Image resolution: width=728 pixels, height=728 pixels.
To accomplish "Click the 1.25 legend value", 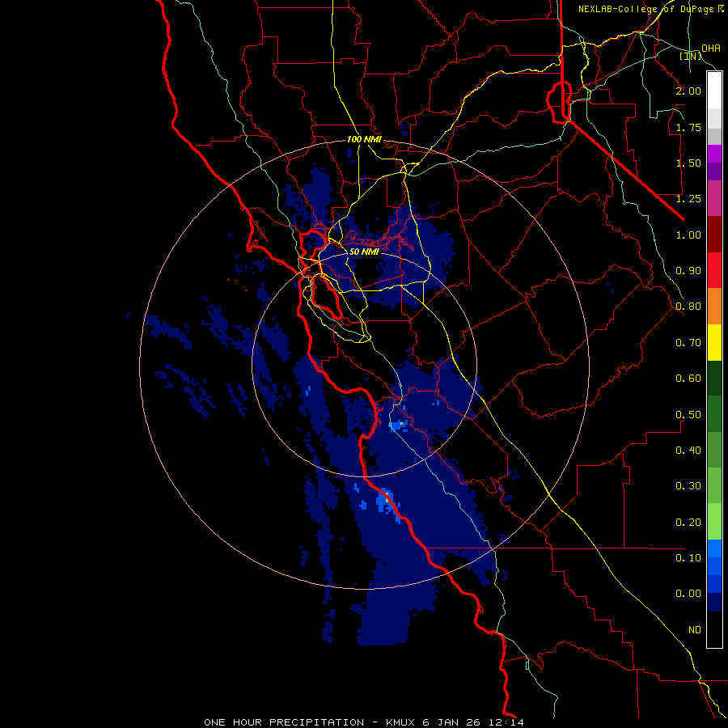I will pyautogui.click(x=688, y=199).
